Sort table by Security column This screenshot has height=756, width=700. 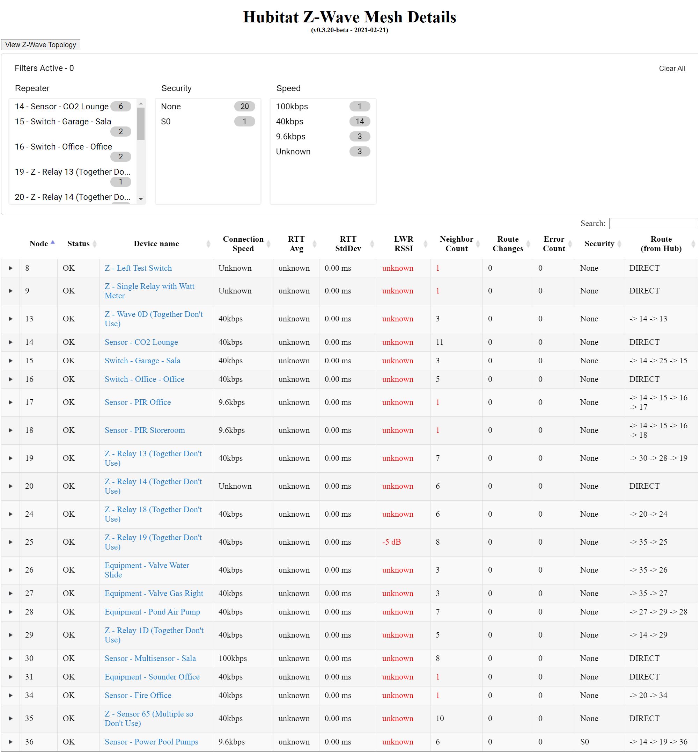coord(599,243)
